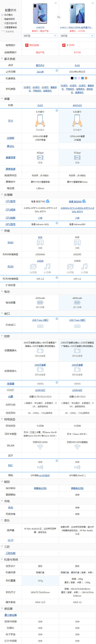Click the film icon under 402ppi
The image size is (96, 644).
coord(40,158)
